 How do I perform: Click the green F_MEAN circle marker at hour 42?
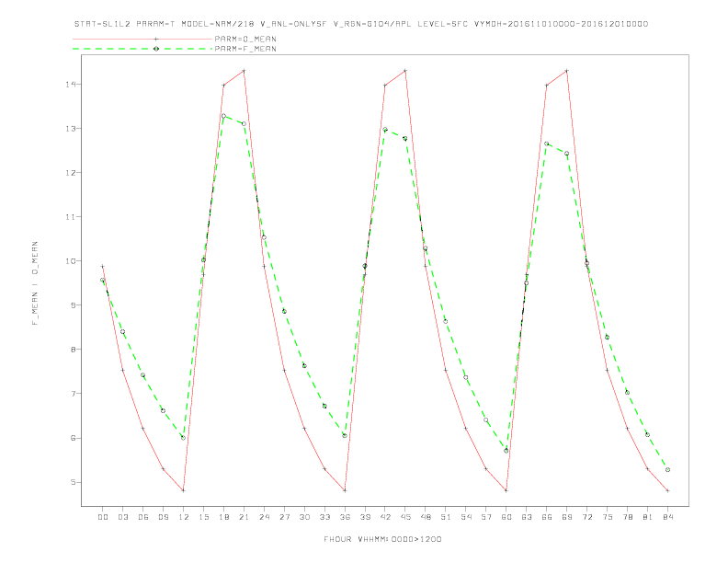[x=385, y=130]
